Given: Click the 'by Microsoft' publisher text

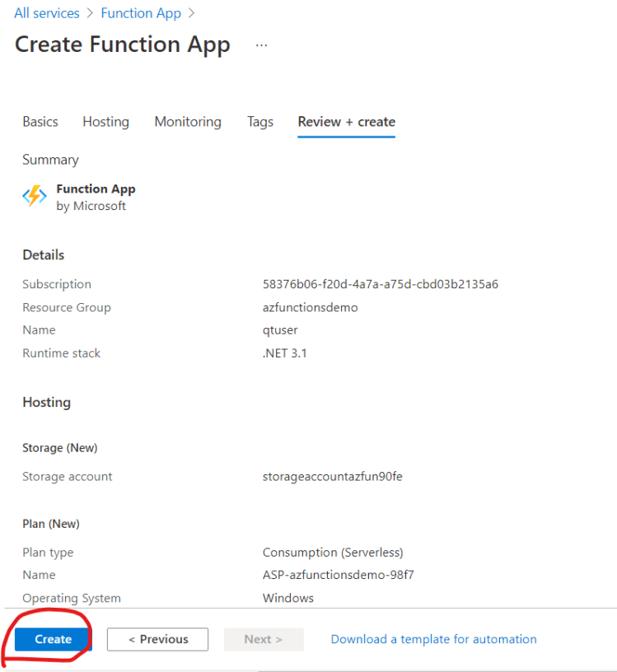Looking at the screenshot, I should tap(91, 206).
